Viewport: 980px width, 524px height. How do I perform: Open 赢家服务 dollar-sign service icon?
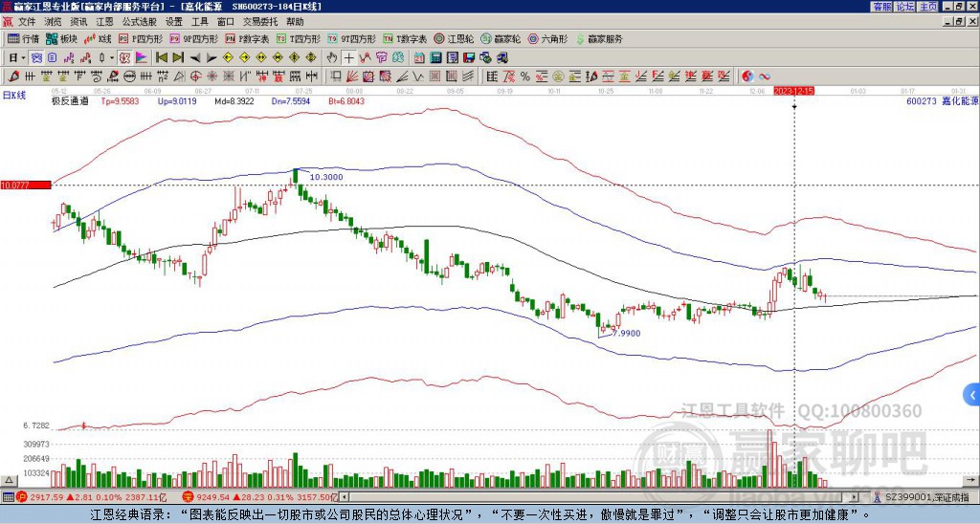point(599,38)
